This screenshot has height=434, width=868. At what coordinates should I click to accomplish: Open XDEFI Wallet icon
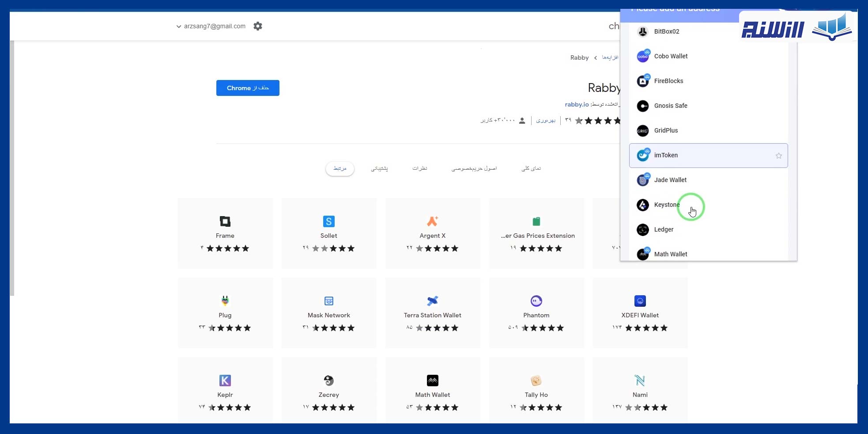pos(640,301)
